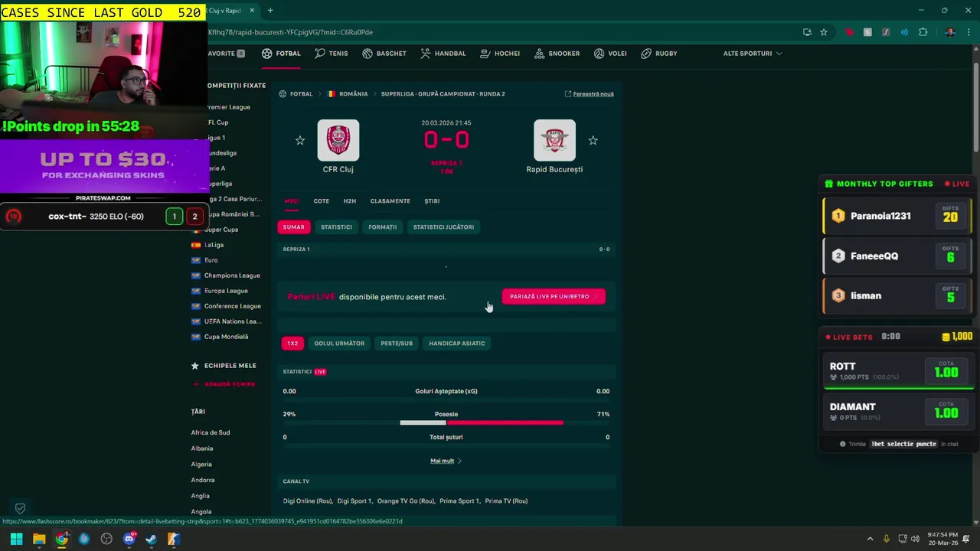This screenshot has height=551, width=980.
Task: Open the Fotbal sport tab
Action: pyautogui.click(x=281, y=54)
